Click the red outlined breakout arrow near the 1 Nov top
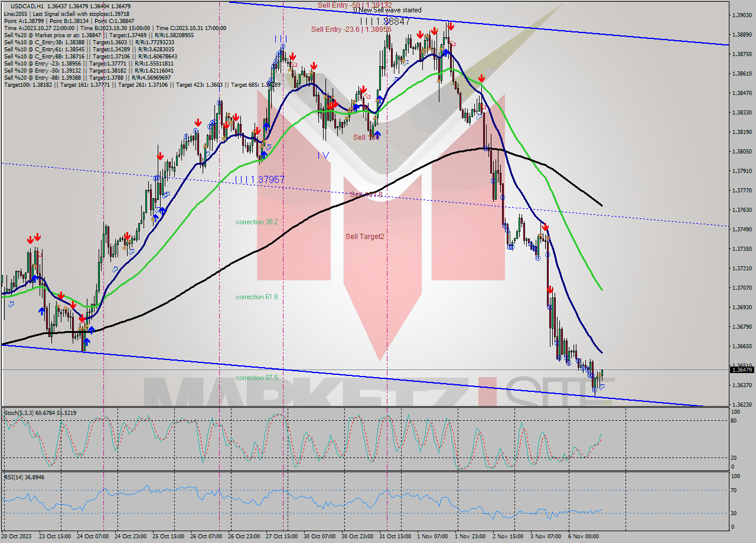 pos(452,44)
